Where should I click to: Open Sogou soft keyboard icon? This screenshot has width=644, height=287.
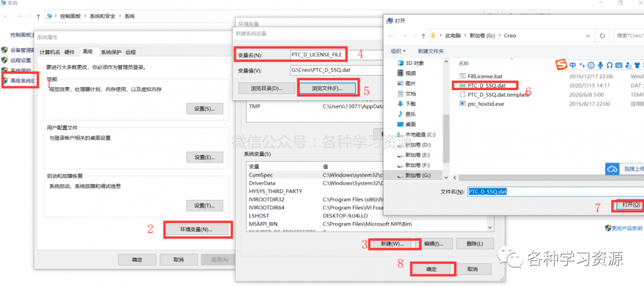click(x=618, y=65)
